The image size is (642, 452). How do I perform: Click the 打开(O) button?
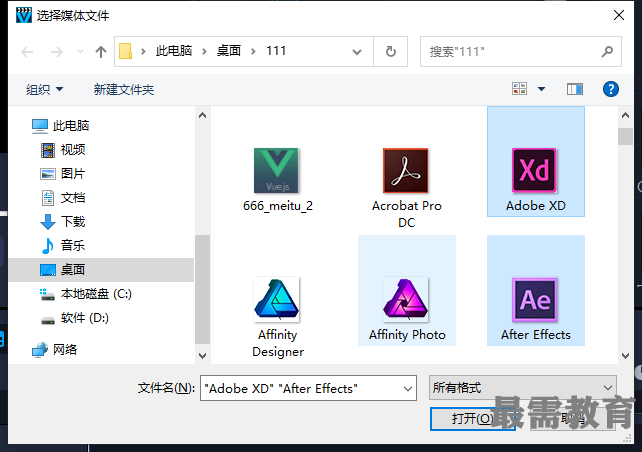point(472,418)
